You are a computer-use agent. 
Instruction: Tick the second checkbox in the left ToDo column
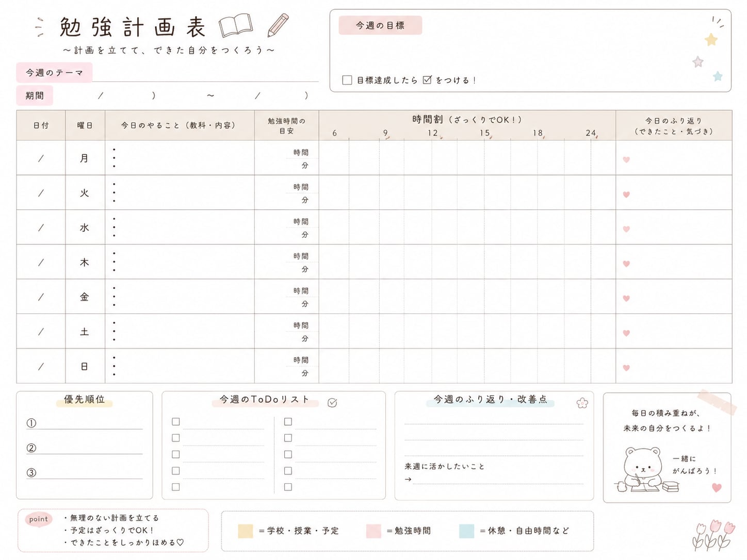[x=176, y=438]
